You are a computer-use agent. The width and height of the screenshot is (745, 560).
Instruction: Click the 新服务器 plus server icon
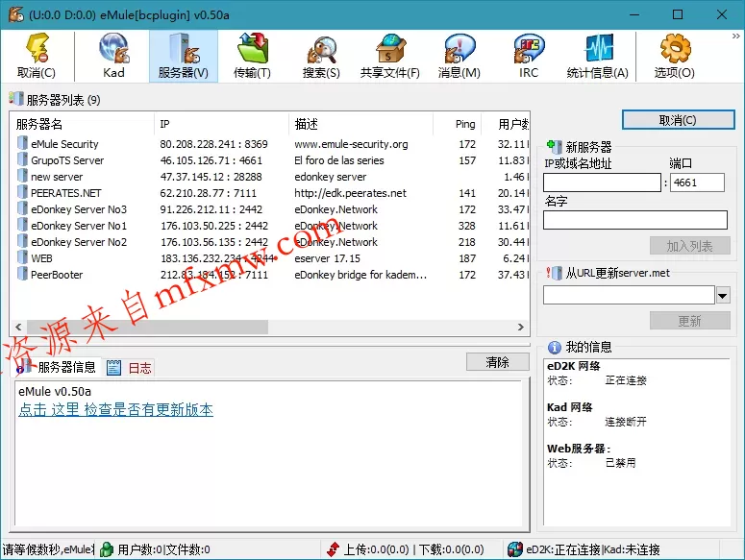pos(554,146)
